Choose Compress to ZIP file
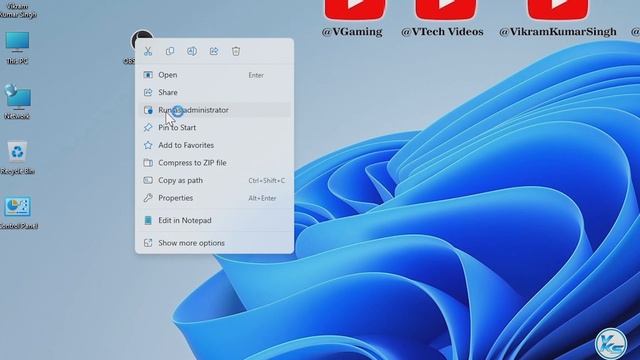 pos(214,163)
